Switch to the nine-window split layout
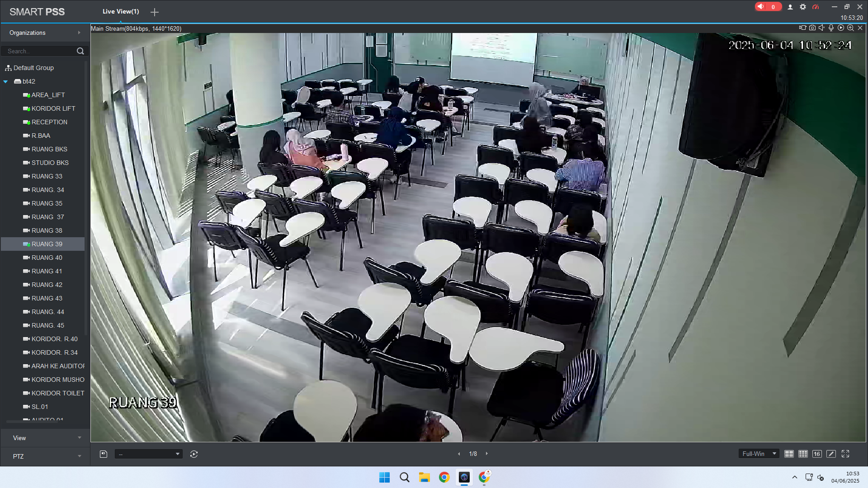Screen dimensions: 868x488 (803, 454)
